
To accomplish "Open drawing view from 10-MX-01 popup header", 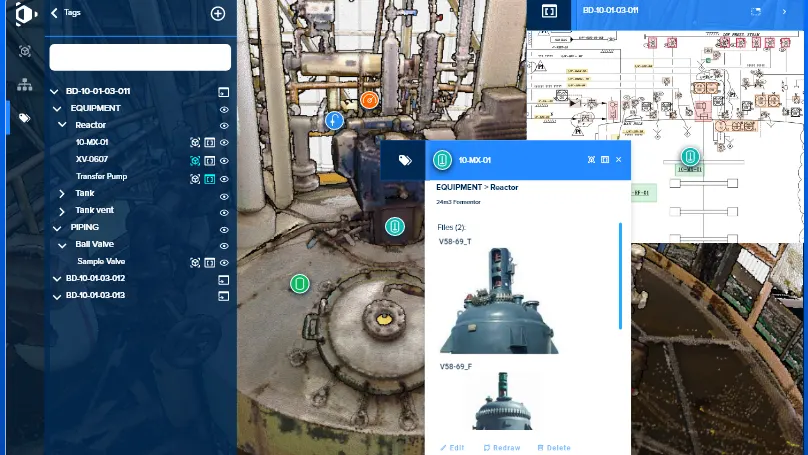I will tap(605, 160).
